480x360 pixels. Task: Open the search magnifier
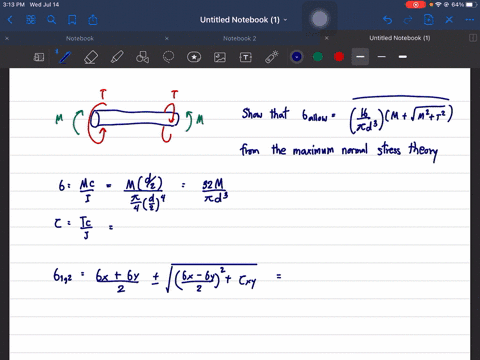tap(51, 20)
